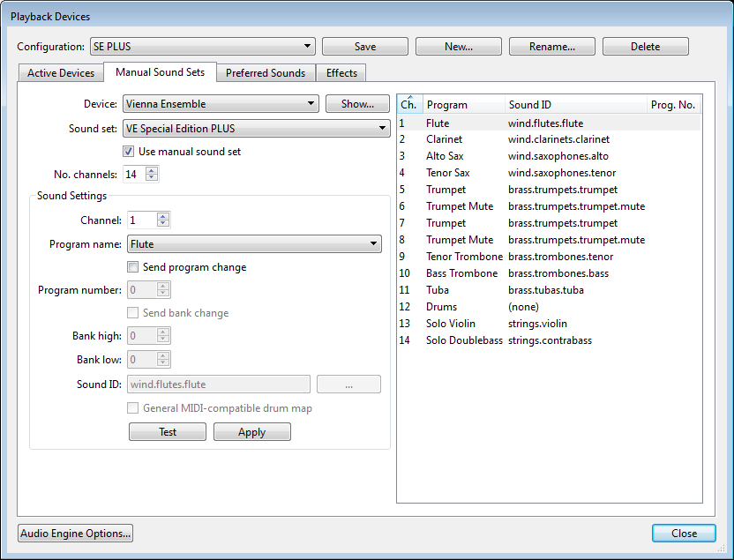Click the No. channels number field
The image size is (734, 560).
click(134, 175)
